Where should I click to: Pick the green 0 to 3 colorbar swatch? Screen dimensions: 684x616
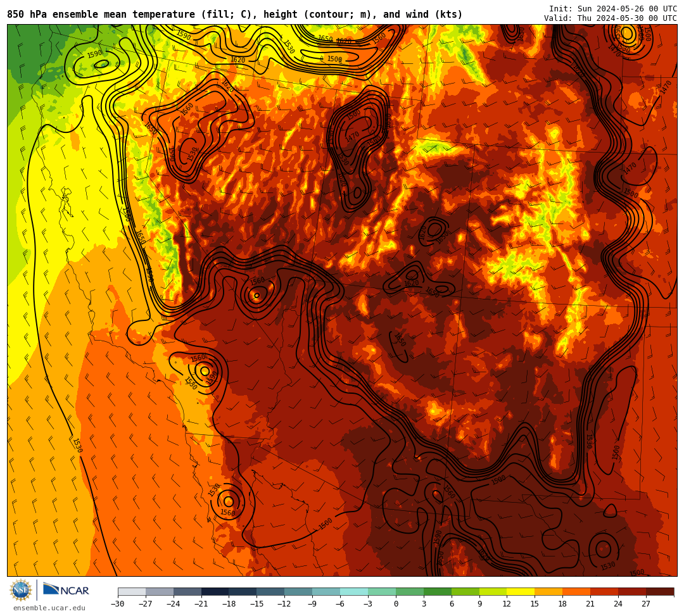point(410,591)
